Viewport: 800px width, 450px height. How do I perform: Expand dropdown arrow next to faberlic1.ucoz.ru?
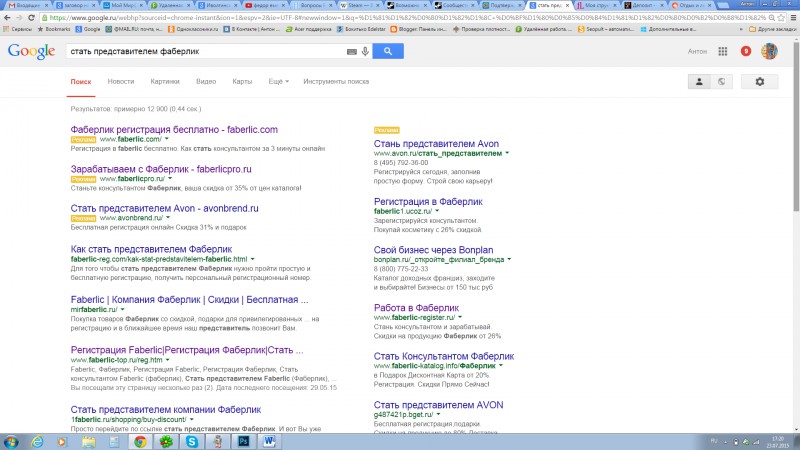(x=437, y=211)
